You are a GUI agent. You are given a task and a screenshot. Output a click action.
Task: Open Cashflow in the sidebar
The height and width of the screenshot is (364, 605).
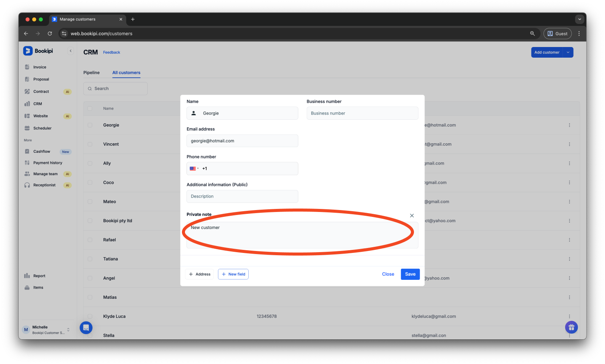click(x=42, y=151)
